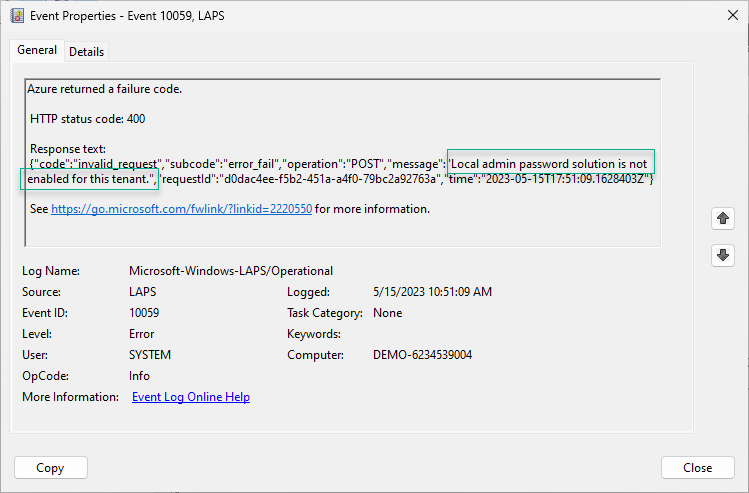Click the highlighted 'Local admin password solution' message
The height and width of the screenshot is (493, 749).
pyautogui.click(x=550, y=163)
